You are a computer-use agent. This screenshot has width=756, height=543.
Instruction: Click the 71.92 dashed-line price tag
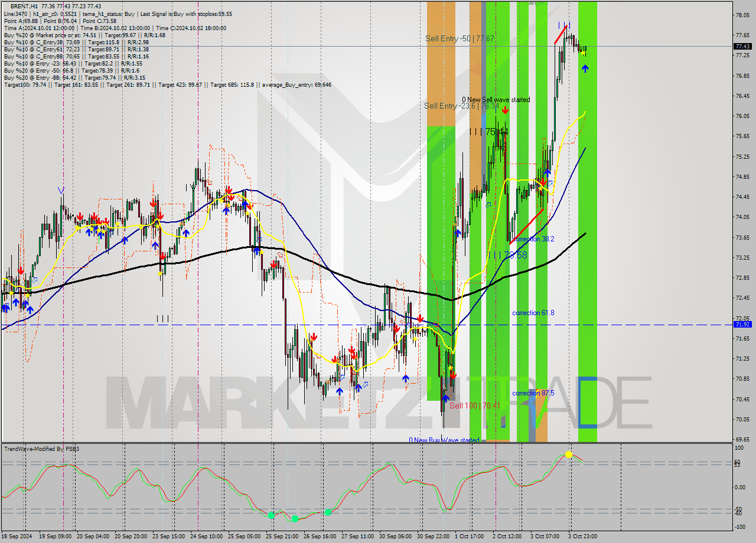point(742,325)
